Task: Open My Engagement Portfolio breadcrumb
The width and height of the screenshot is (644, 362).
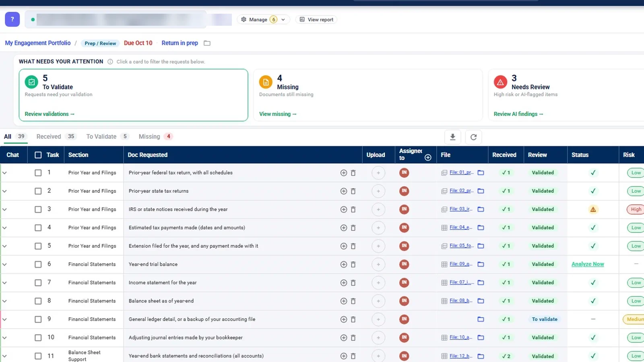Action: tap(38, 43)
